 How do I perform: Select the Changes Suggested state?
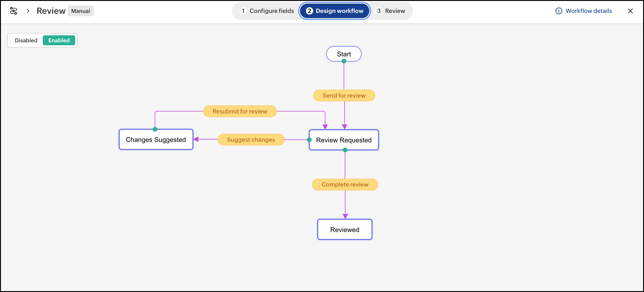tap(156, 139)
